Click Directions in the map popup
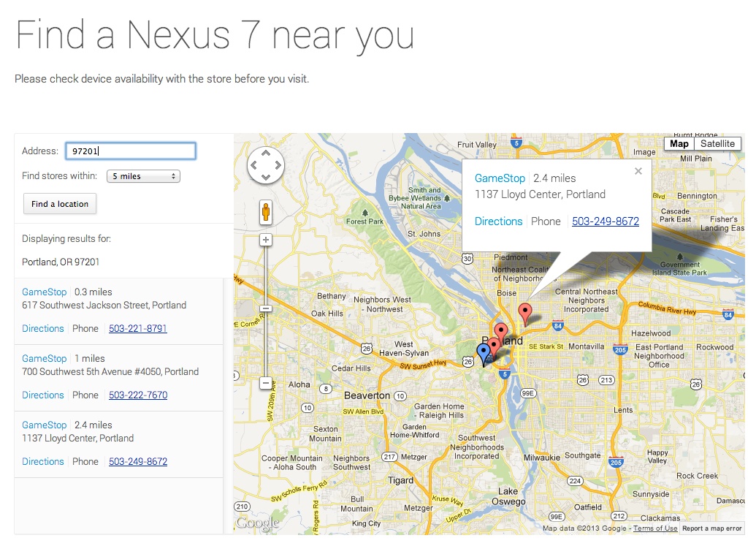The height and width of the screenshot is (546, 756). tap(499, 221)
